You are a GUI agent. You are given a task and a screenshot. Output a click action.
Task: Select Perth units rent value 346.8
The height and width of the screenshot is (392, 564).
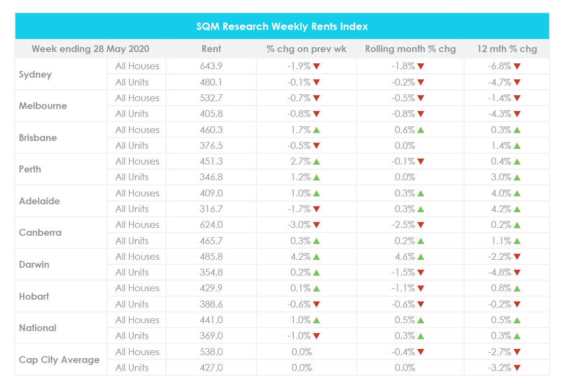pos(211,177)
